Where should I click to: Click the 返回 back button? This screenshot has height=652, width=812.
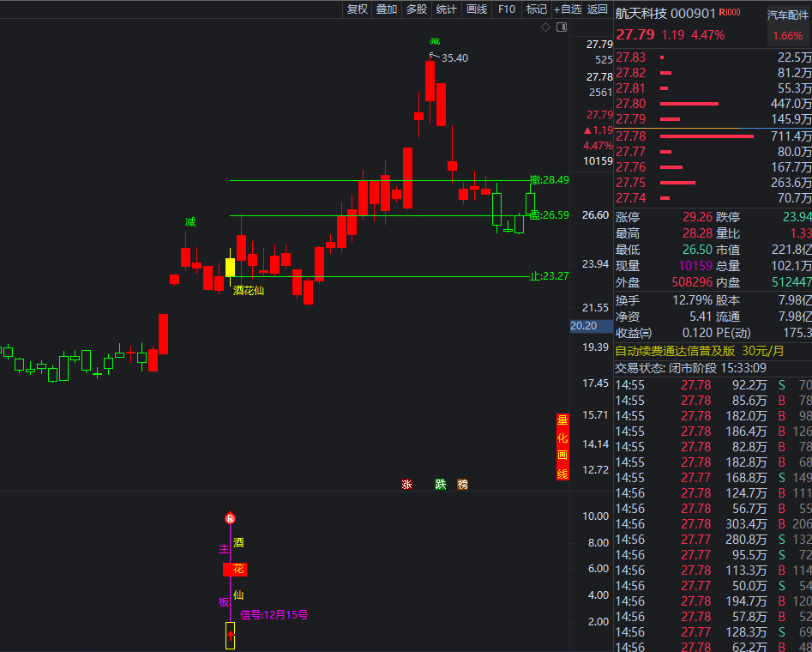tap(598, 9)
